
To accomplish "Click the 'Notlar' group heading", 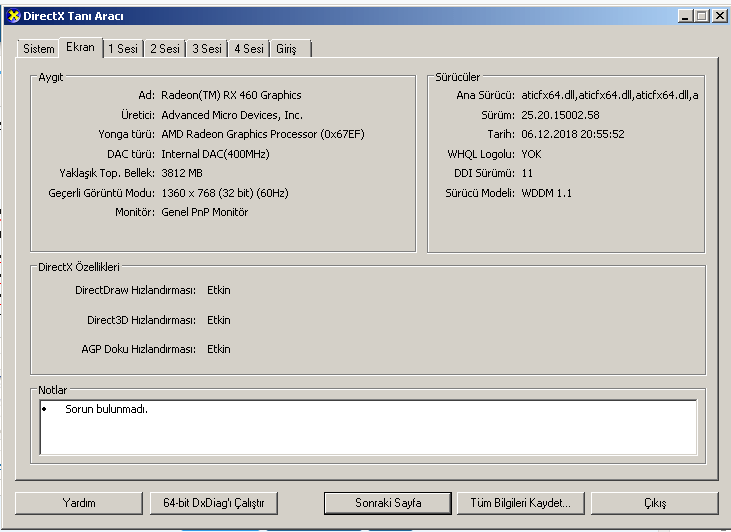I will coord(53,390).
